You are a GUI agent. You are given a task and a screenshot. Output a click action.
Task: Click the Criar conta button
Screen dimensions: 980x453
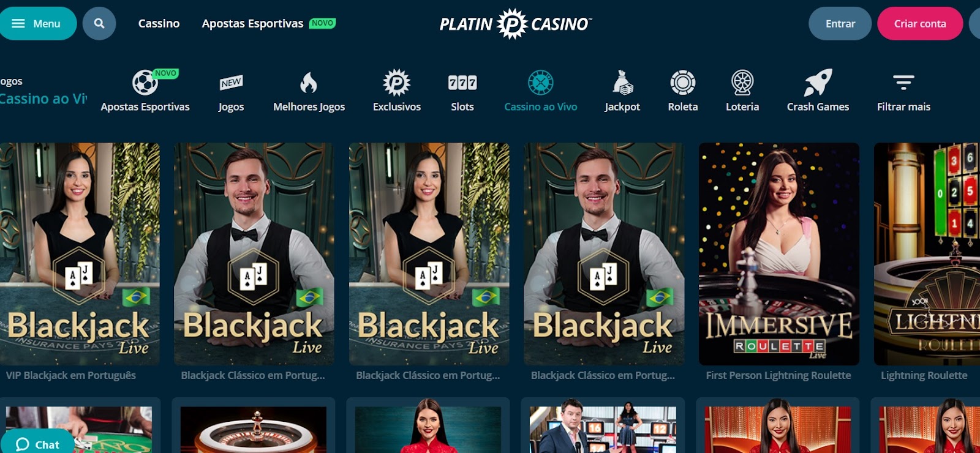pos(920,23)
